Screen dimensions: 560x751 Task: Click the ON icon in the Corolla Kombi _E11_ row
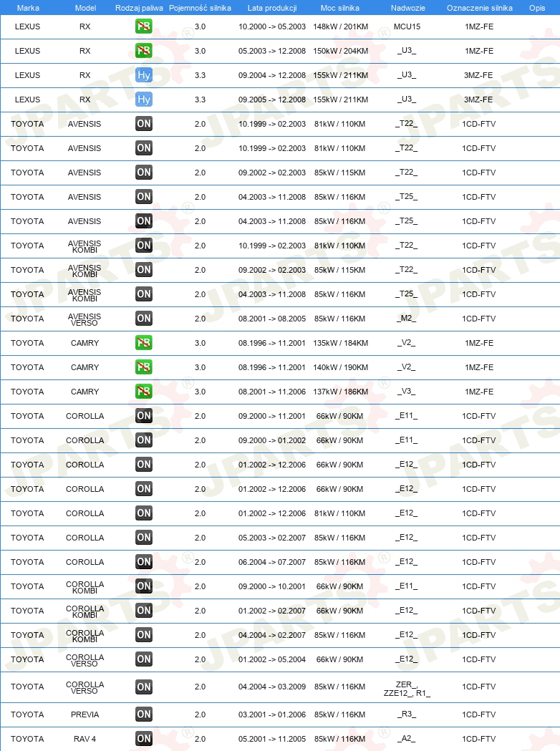click(144, 586)
